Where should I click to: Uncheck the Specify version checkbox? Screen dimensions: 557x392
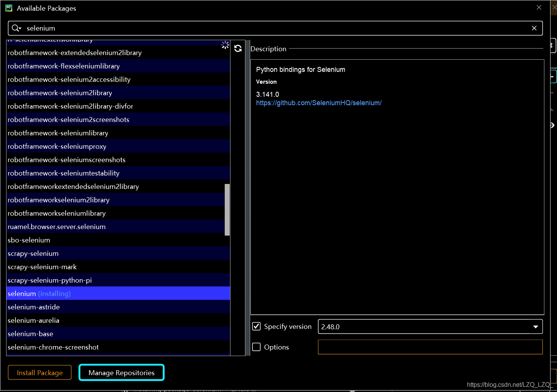[x=256, y=326]
